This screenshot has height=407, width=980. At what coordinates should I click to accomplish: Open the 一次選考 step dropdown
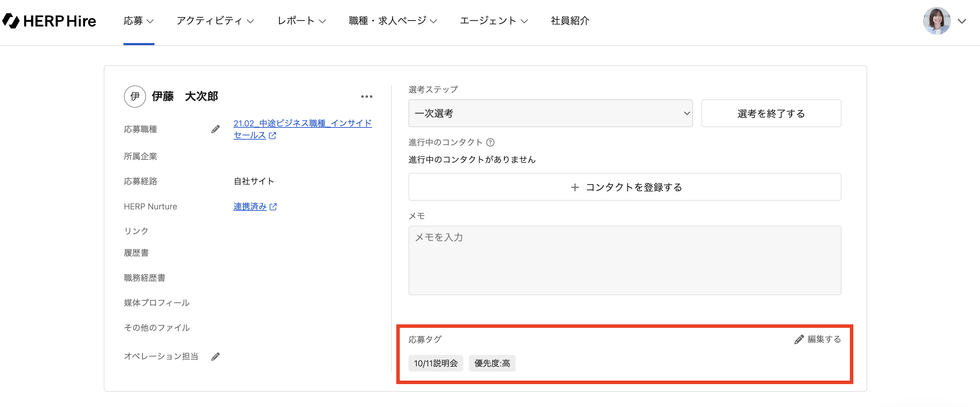pos(550,114)
